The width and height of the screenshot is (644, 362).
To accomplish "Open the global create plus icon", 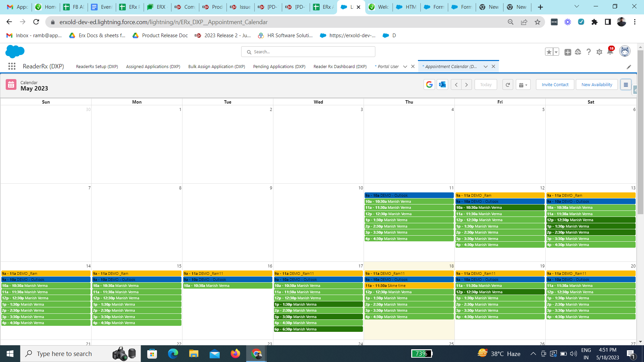I will tap(568, 52).
